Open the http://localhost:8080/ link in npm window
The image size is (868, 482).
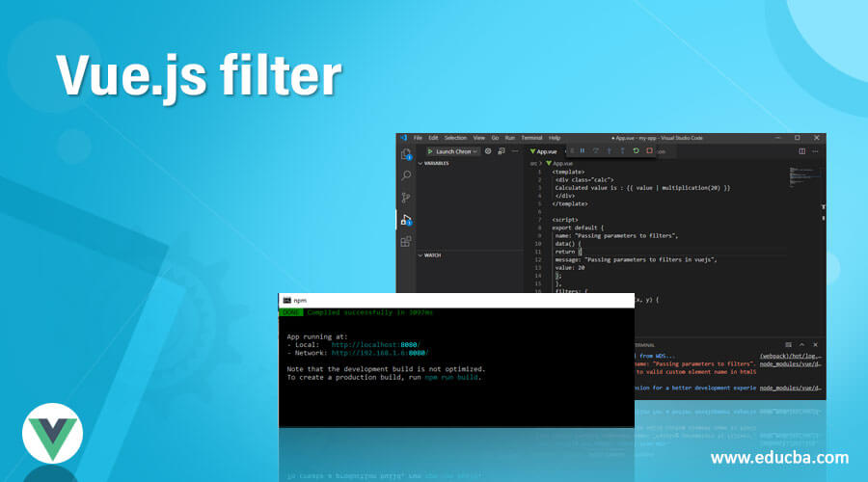coord(375,345)
